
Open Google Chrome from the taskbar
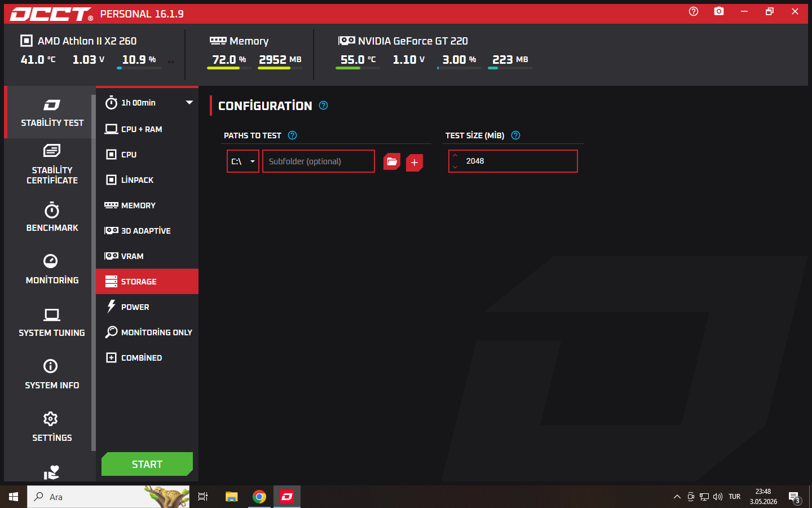click(259, 497)
